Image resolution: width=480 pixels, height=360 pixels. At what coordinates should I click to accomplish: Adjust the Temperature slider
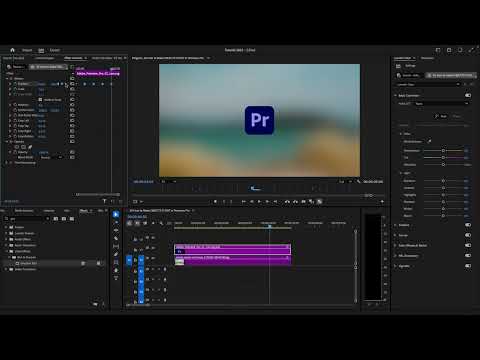tap(443, 151)
